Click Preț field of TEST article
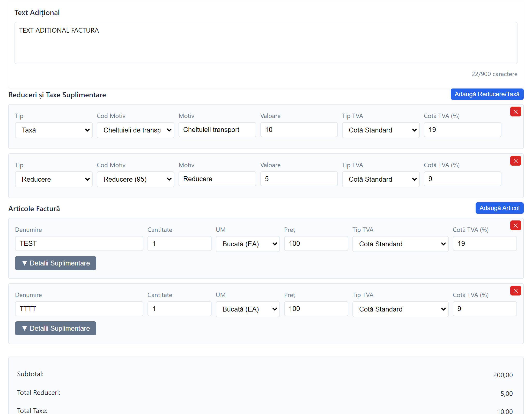Screen dimensions: 532x414 pyautogui.click(x=316, y=243)
